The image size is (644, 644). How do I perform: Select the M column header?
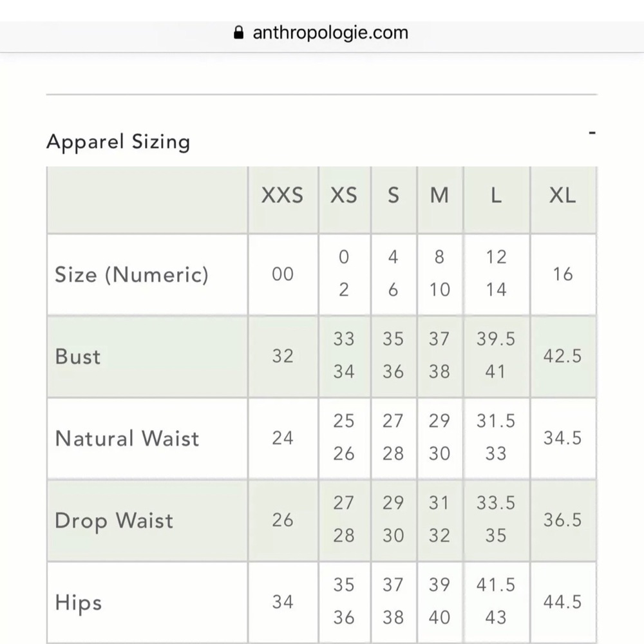(x=439, y=195)
